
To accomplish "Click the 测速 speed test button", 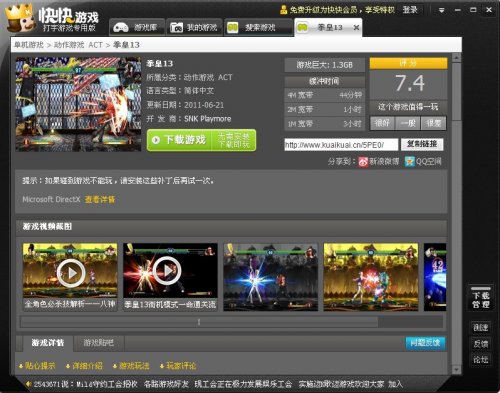I will coord(481,328).
